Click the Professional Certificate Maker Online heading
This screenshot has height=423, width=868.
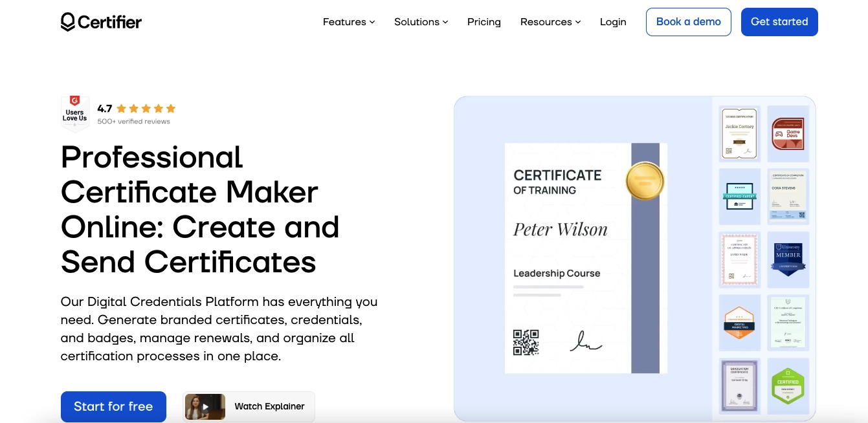[200, 210]
